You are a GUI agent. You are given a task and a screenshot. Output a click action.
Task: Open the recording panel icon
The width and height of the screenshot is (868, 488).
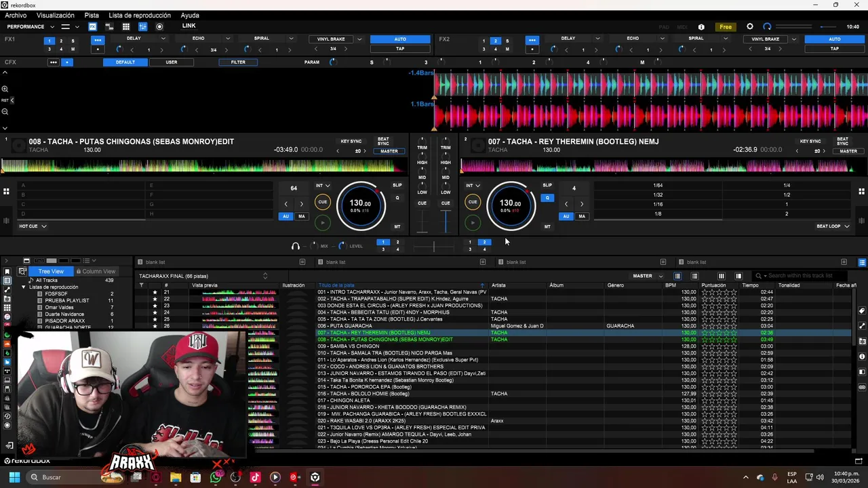coord(159,26)
